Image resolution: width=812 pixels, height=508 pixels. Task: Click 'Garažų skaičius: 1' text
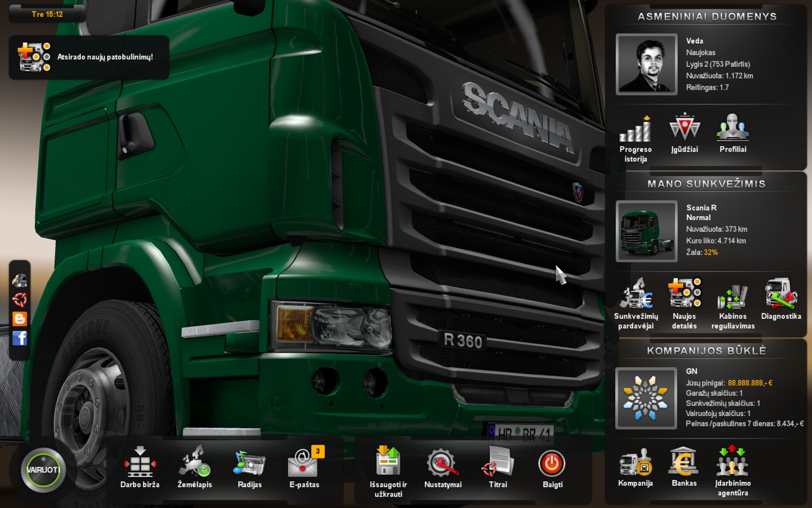tap(714, 393)
